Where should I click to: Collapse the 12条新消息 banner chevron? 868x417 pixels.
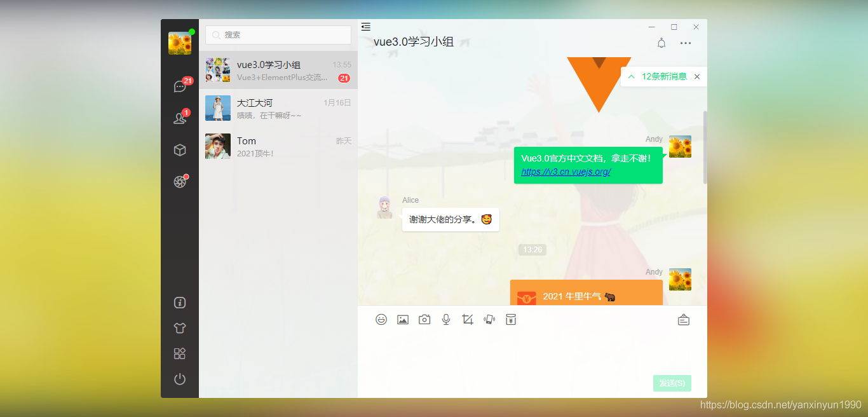631,76
